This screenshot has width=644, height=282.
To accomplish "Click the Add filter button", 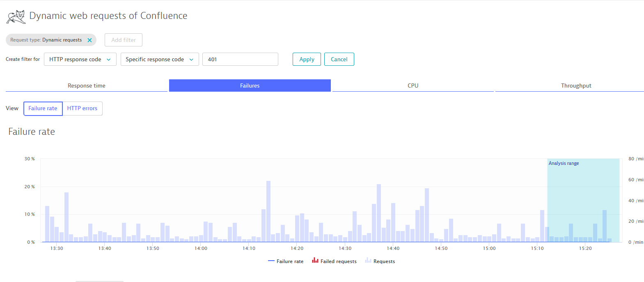I will [123, 40].
